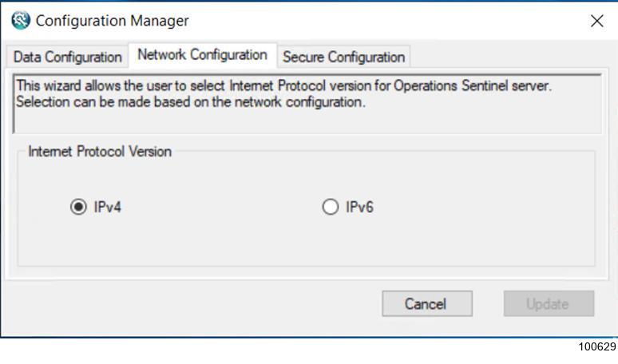618x364 pixels.
Task: Click the figure number 100629
Action: (597, 346)
